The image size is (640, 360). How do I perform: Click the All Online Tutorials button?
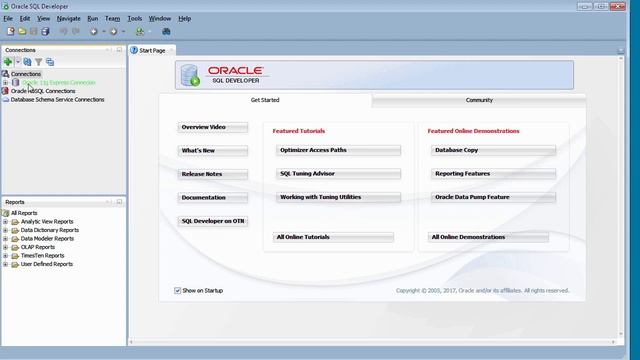(333, 237)
